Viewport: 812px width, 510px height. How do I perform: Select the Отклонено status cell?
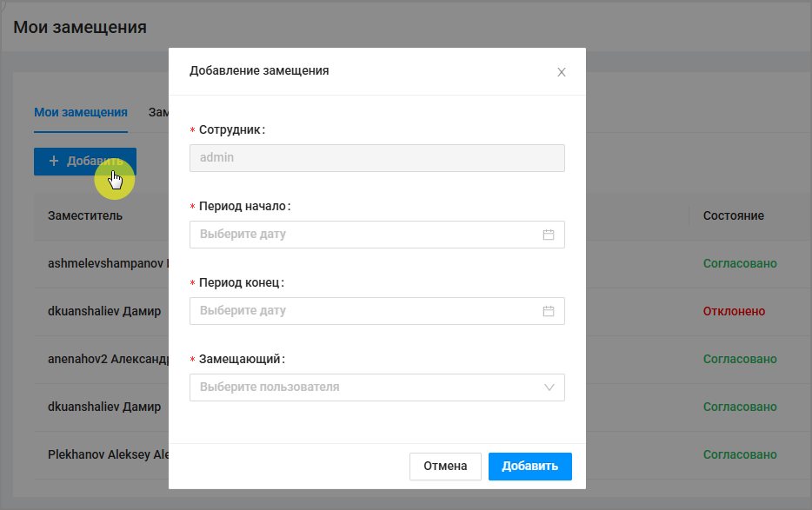point(734,311)
